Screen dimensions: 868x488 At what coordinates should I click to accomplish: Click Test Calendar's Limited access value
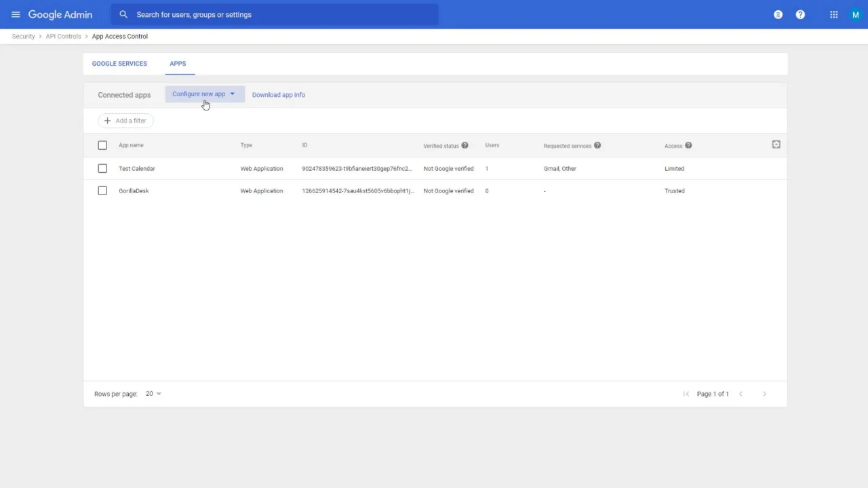[x=674, y=169]
